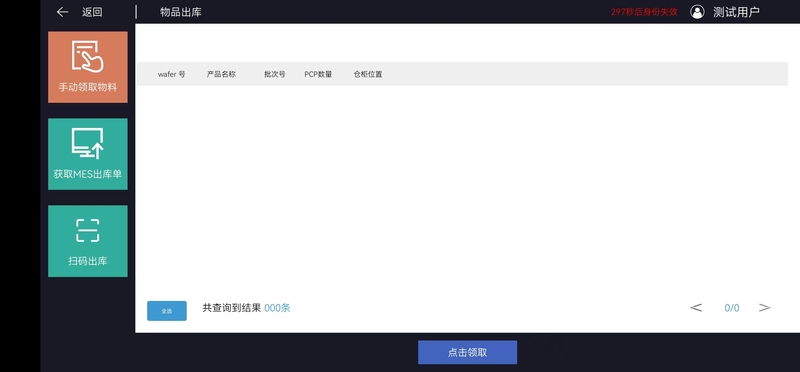Click the back arrow icon
Screen dimensions: 800x372
[x=62, y=12]
